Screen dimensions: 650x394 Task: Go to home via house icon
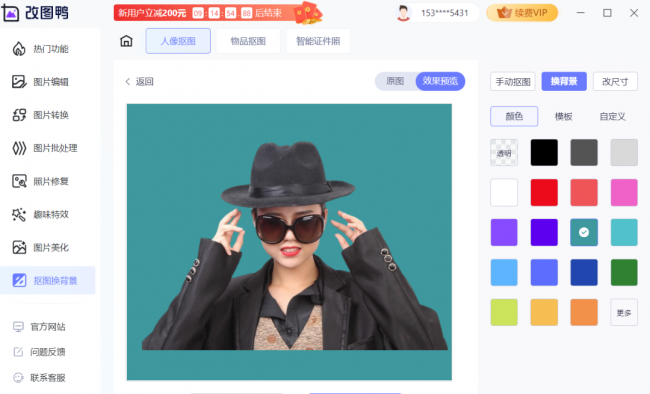coord(126,41)
